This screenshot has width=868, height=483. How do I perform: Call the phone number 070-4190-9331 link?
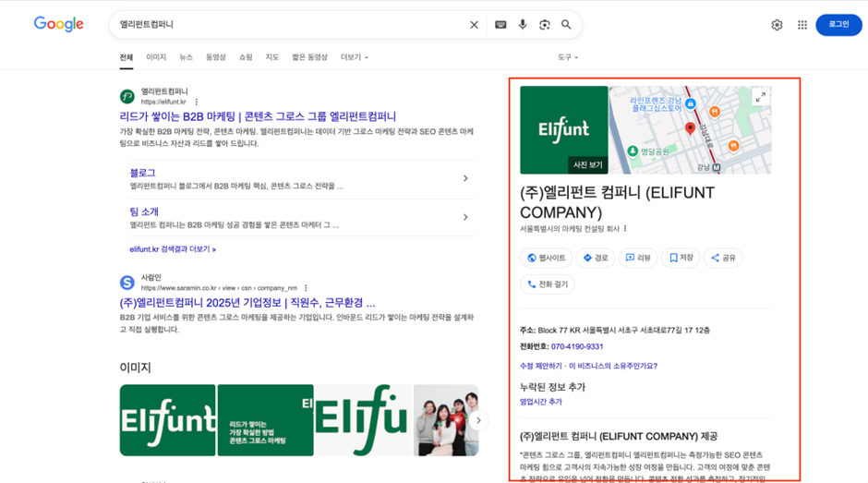pyautogui.click(x=577, y=346)
